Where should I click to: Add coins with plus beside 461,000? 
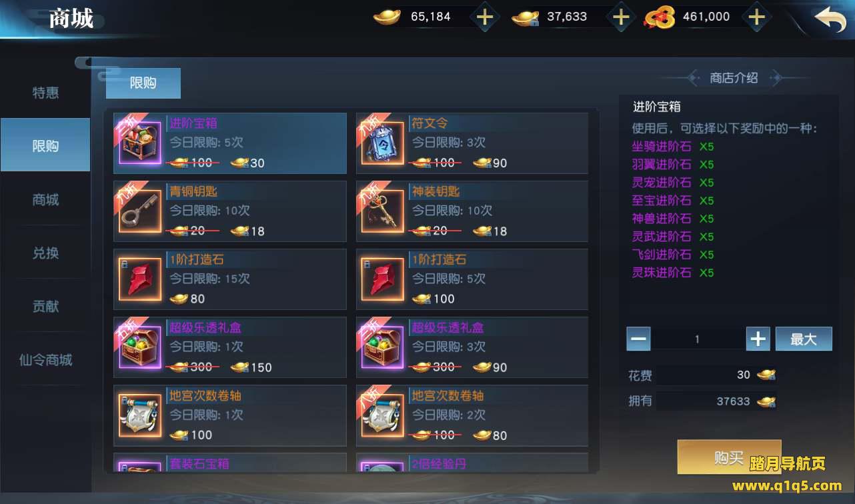[756, 17]
